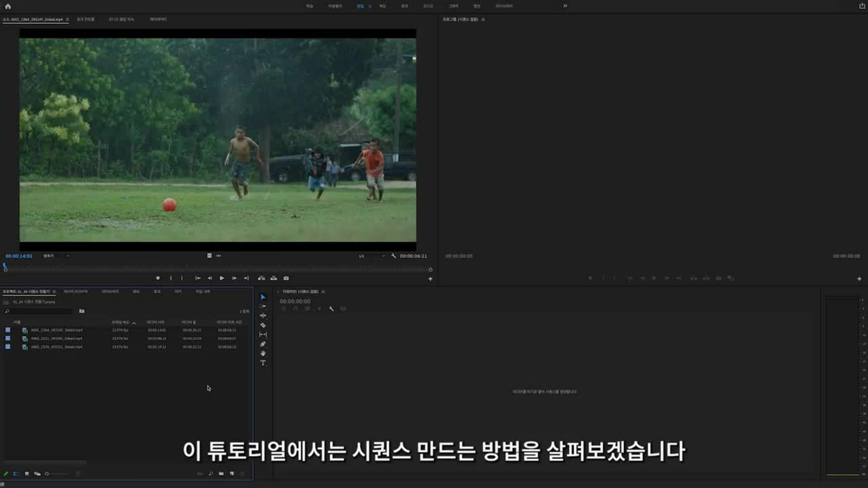Click the Insert button in Source monitor
The image size is (868, 488).
point(261,278)
